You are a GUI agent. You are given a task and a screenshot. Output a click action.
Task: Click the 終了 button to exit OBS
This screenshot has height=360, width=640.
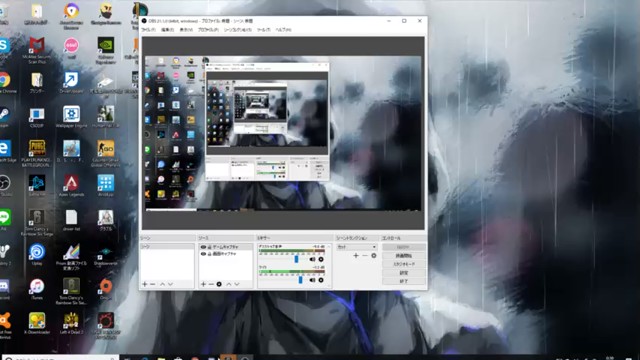pyautogui.click(x=404, y=281)
